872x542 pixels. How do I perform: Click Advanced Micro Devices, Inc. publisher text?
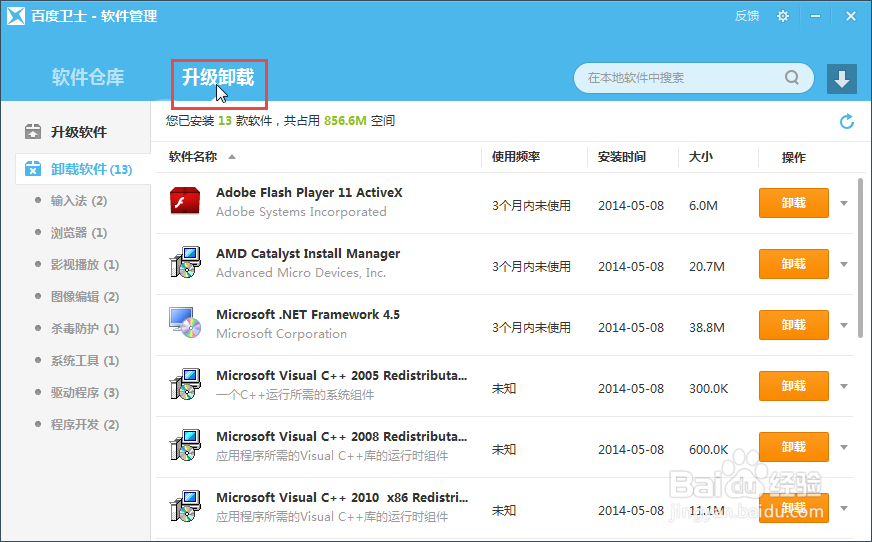(301, 273)
